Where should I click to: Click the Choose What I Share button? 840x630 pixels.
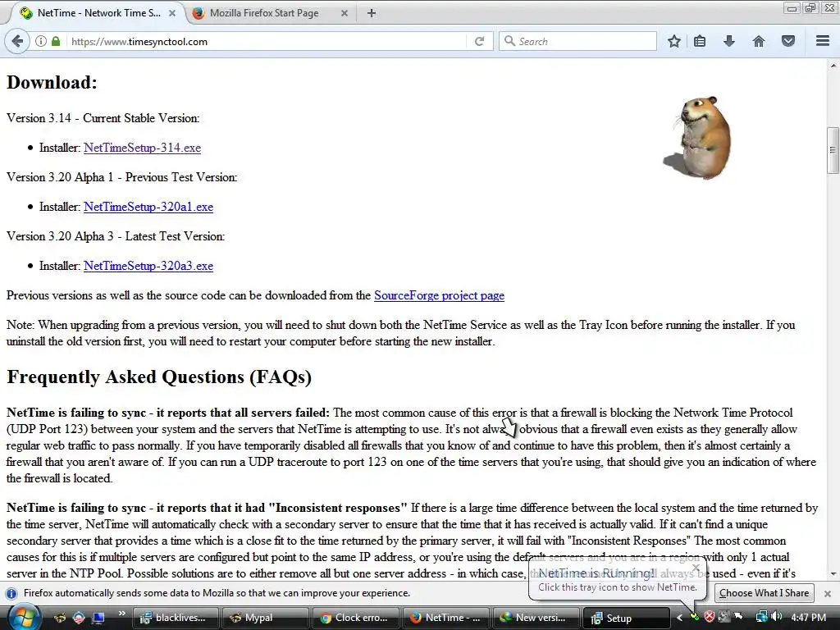point(764,593)
